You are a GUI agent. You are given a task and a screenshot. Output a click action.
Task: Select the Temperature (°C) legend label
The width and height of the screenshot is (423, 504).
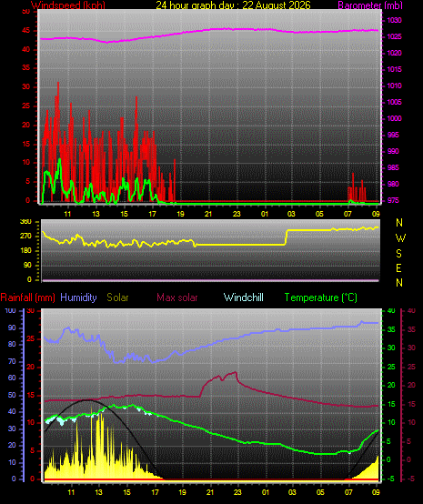pyautogui.click(x=320, y=297)
